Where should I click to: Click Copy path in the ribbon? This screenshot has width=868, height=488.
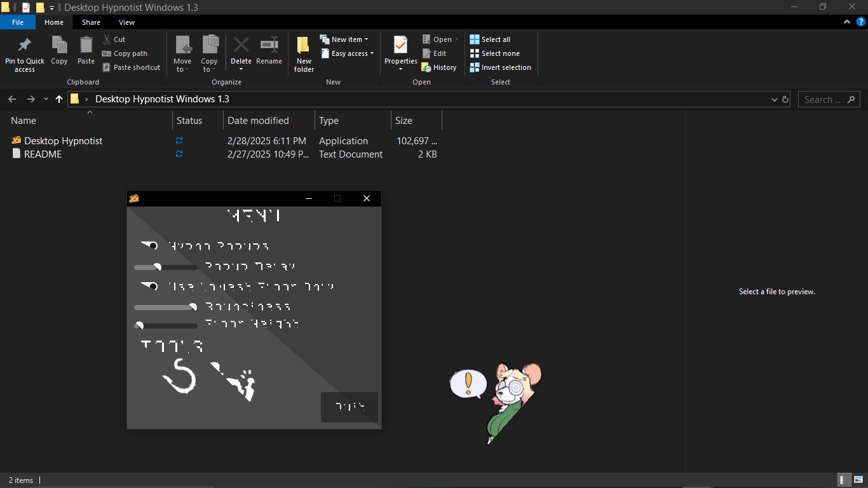pos(125,53)
